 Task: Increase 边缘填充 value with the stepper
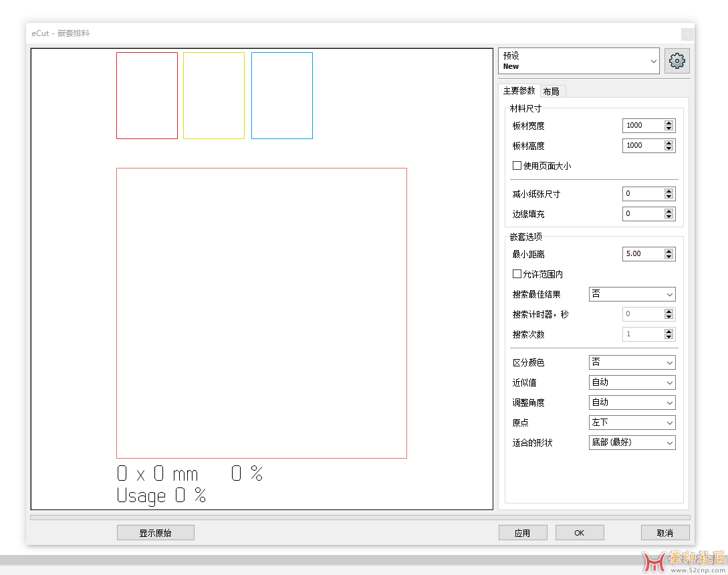[x=670, y=210]
